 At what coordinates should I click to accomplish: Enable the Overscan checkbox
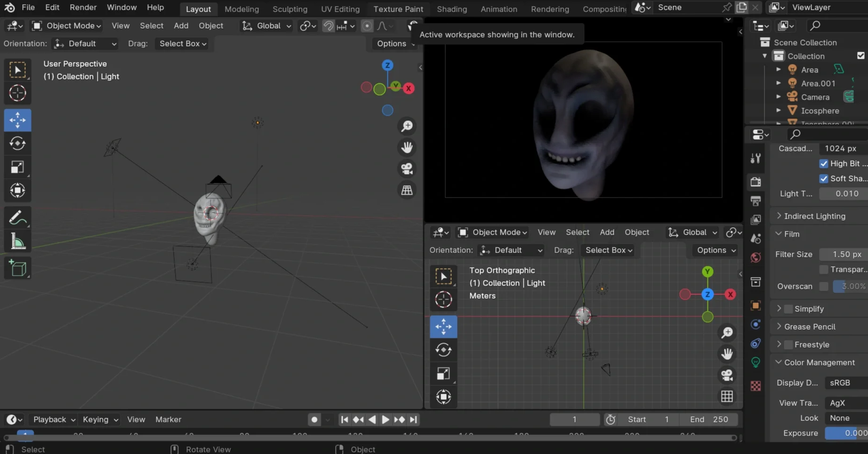coord(823,286)
